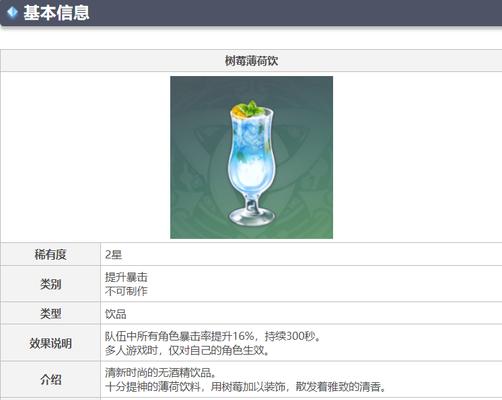
Task: Select the 树莓薄荷饮 title cell
Action: tap(251, 61)
